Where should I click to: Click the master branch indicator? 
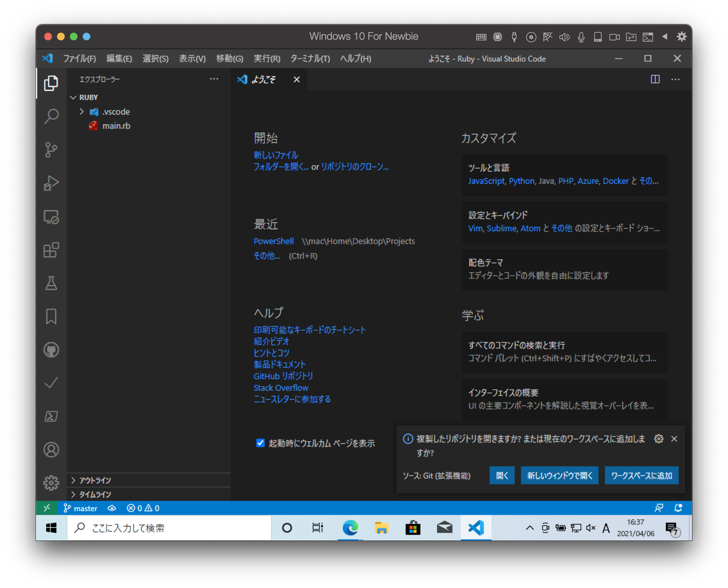[x=81, y=508]
